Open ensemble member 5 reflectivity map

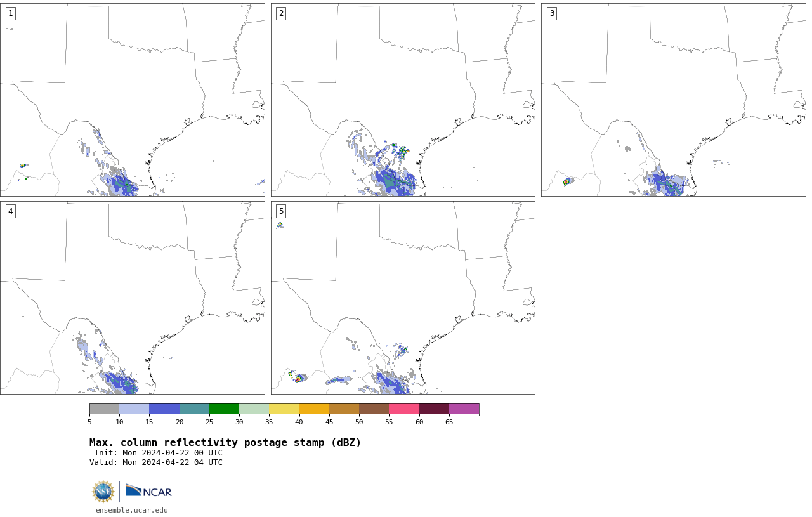click(x=403, y=298)
